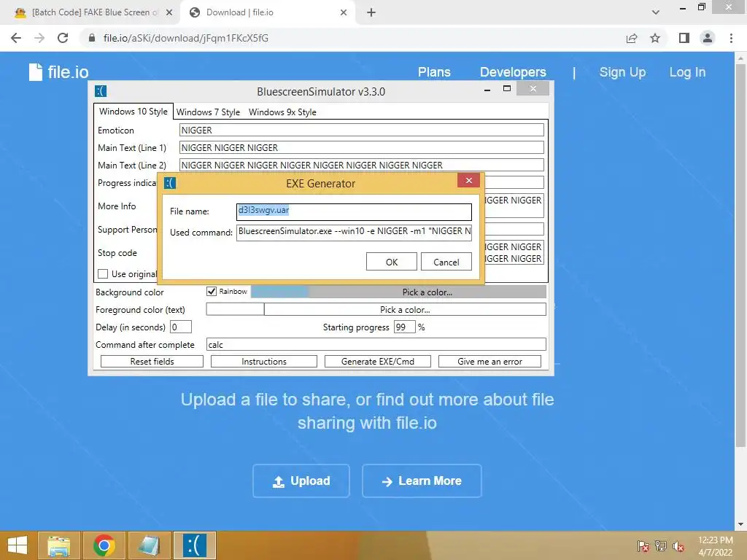Open Chrome's three-dot menu

coord(731,38)
